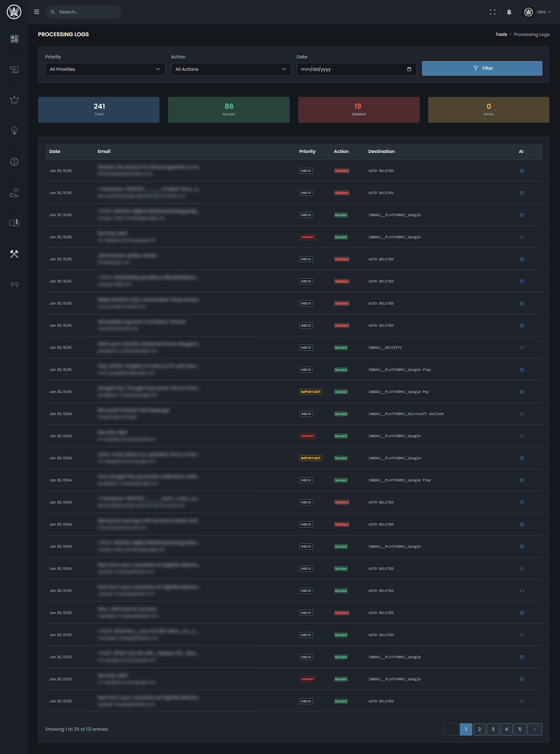Image resolution: width=560 pixels, height=754 pixels.
Task: Click the Moved badge in INBOX/__RECEIPTS row
Action: pos(341,348)
